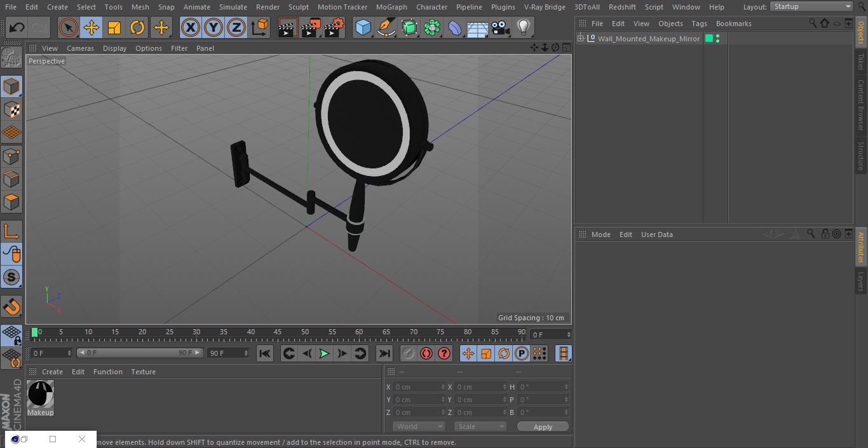The image size is (868, 448).
Task: Expand Wall_Mounted_Makeup_Mirror object tree
Action: pyautogui.click(x=581, y=39)
